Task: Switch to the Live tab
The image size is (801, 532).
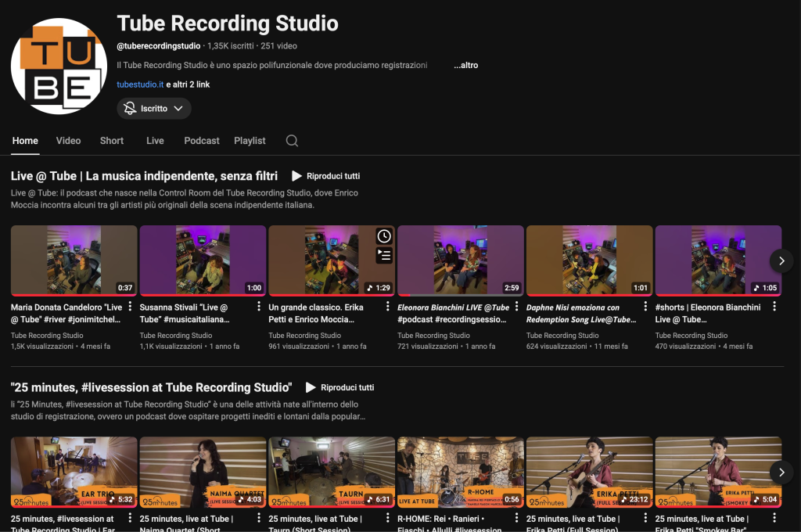Action: tap(156, 141)
